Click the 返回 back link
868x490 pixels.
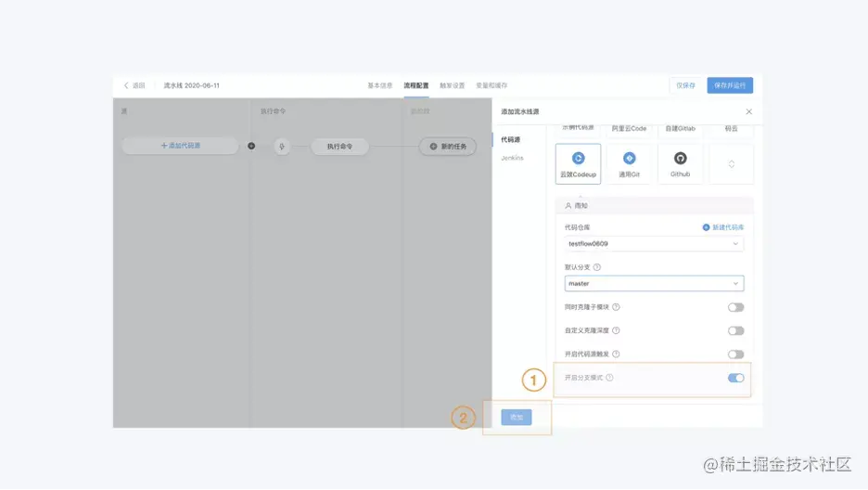tap(138, 85)
